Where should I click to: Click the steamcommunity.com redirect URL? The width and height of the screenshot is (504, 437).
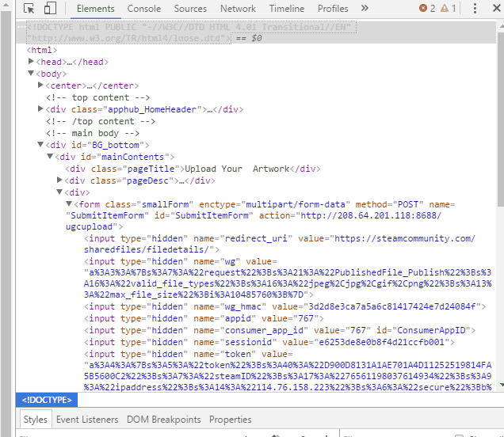pos(279,244)
